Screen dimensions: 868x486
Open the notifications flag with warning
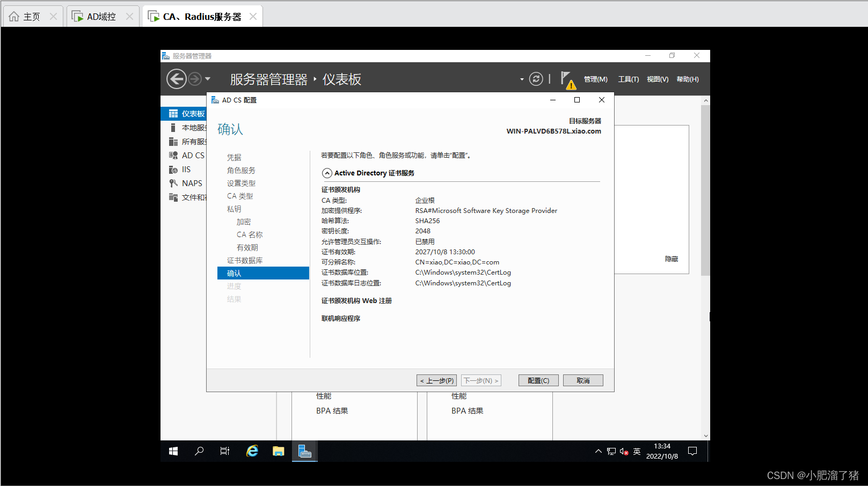[568, 80]
